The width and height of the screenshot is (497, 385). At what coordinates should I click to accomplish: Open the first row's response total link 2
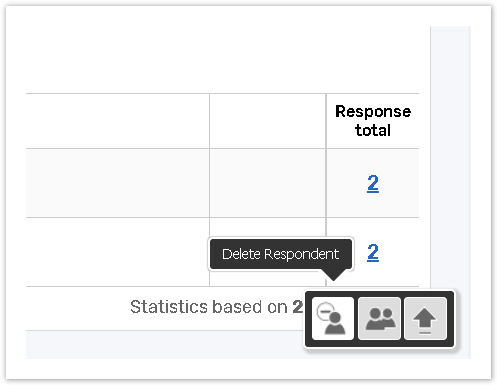pos(373,183)
